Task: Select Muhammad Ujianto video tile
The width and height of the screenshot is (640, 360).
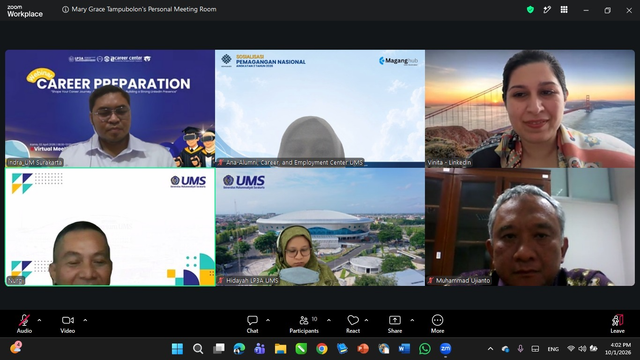Action: 530,227
